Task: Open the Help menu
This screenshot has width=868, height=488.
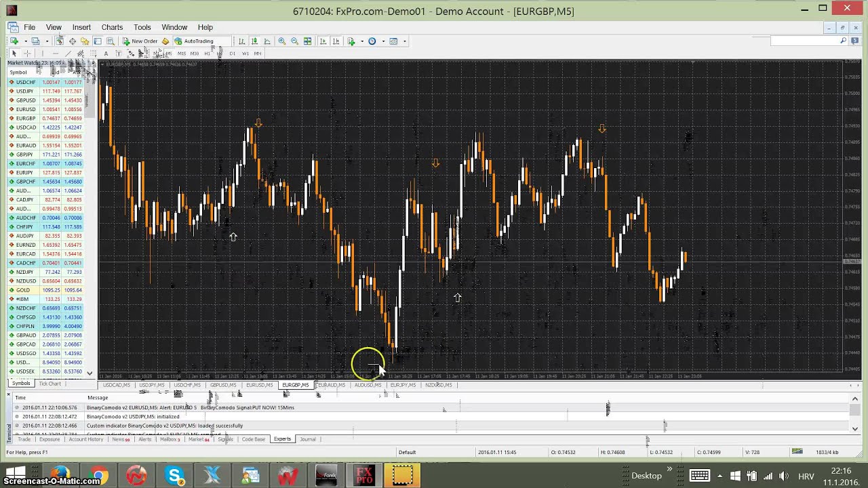Action: pos(205,27)
